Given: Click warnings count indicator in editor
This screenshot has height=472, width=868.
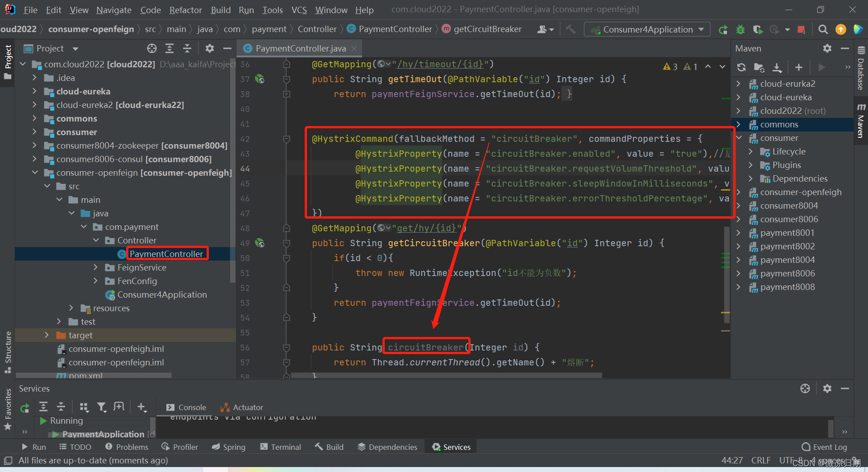Looking at the screenshot, I should [x=670, y=67].
